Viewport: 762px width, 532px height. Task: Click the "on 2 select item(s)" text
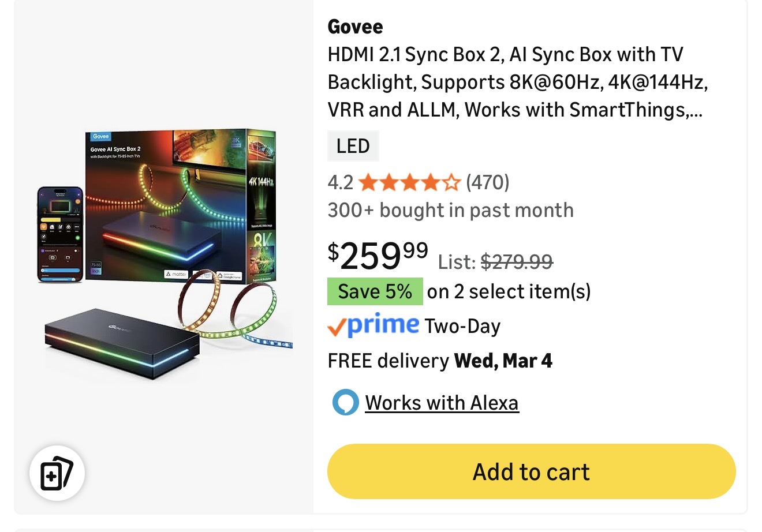click(509, 291)
